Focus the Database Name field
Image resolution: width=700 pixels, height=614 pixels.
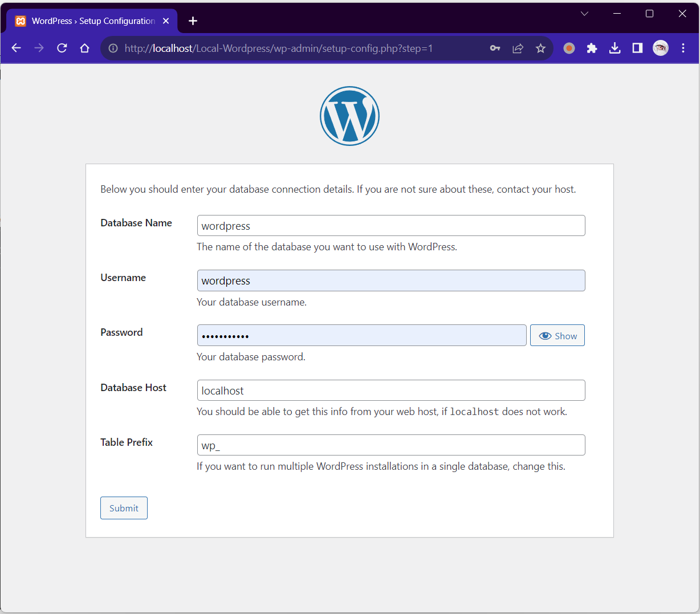click(391, 226)
